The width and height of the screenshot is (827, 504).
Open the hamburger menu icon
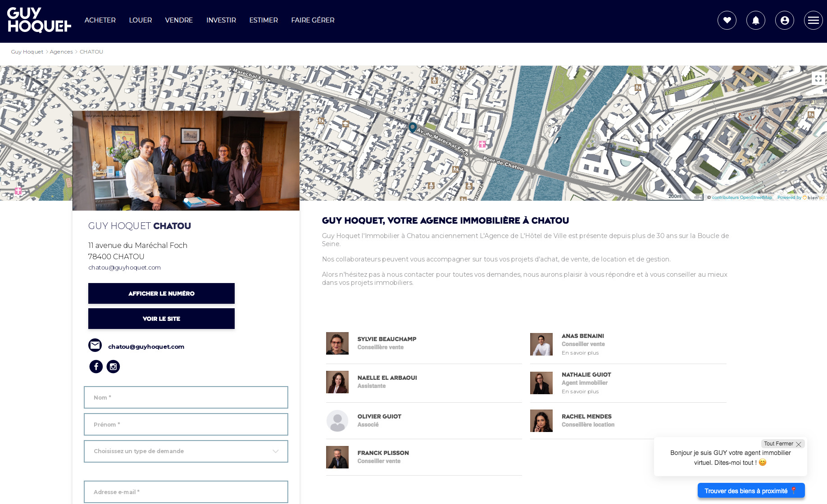(x=813, y=20)
